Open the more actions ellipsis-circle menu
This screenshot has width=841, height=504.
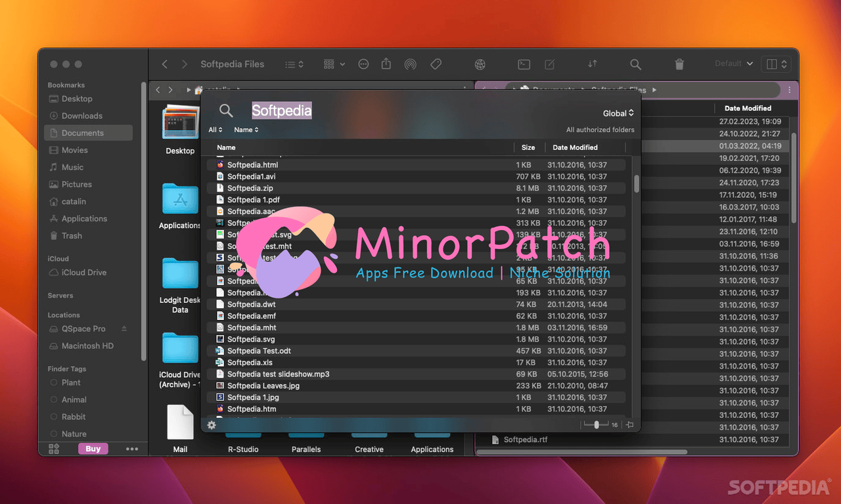363,64
